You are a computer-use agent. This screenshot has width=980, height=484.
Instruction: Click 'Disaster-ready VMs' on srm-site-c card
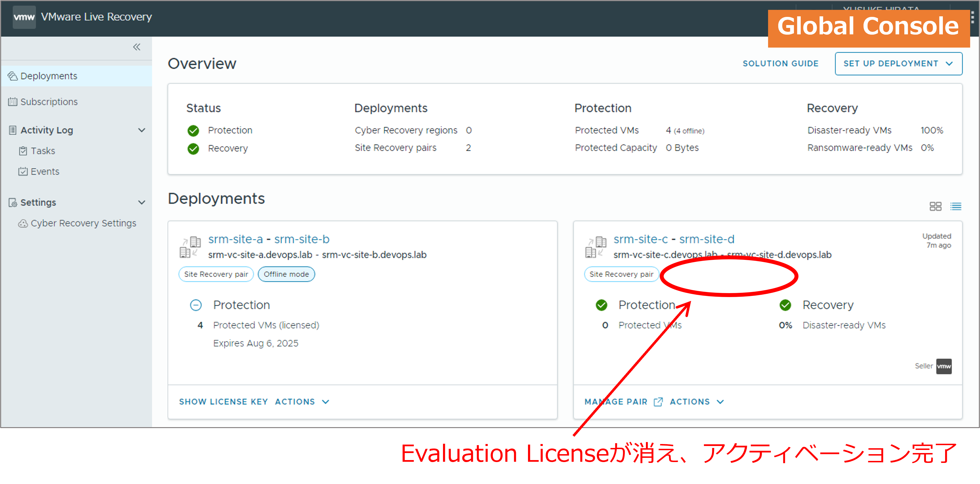[844, 325]
